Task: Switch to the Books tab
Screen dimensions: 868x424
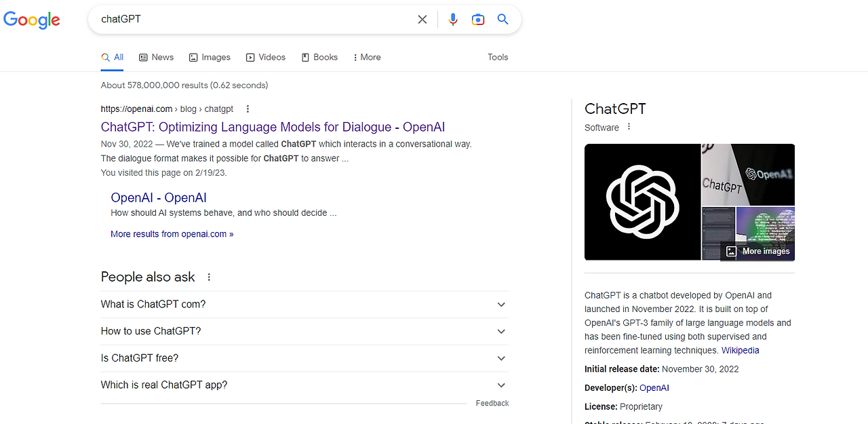Action: [x=319, y=57]
